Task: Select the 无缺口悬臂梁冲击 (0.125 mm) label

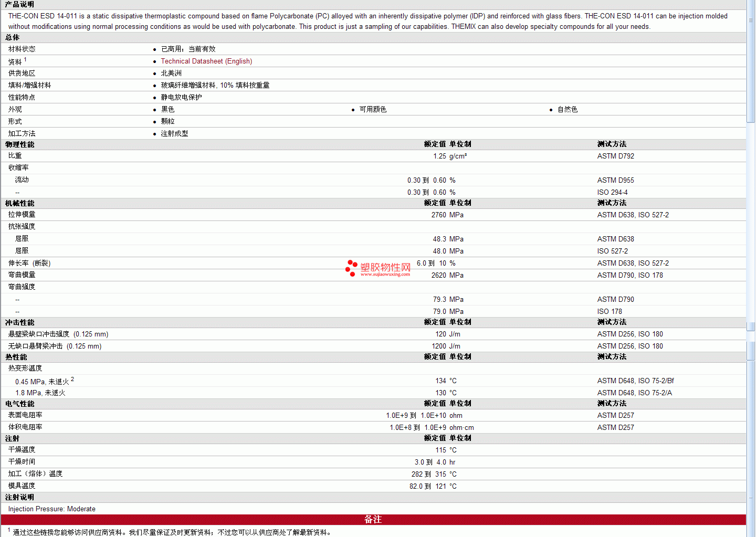Action: click(55, 346)
